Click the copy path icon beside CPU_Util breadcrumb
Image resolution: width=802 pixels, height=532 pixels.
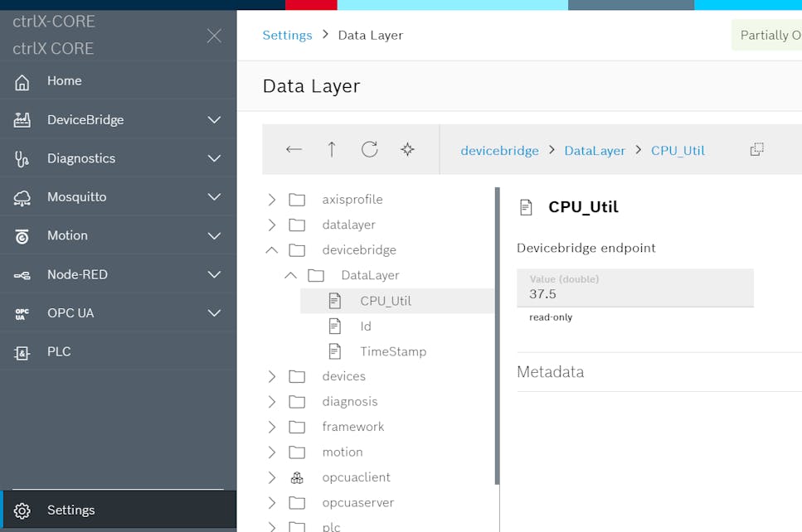click(x=756, y=149)
